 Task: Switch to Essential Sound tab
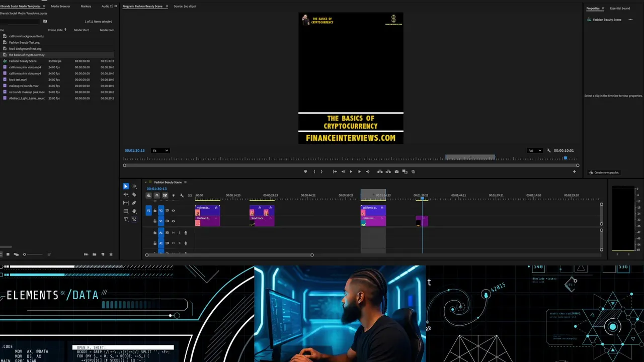(x=620, y=8)
